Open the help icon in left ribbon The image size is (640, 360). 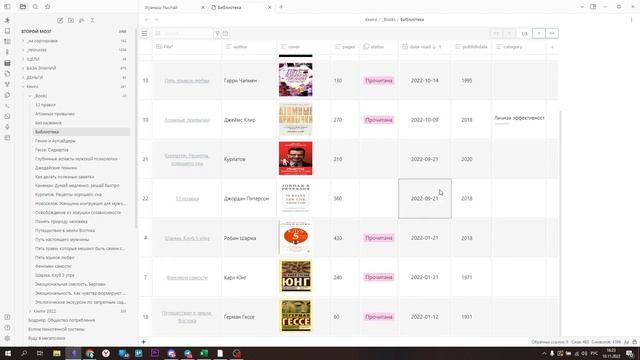[7, 327]
